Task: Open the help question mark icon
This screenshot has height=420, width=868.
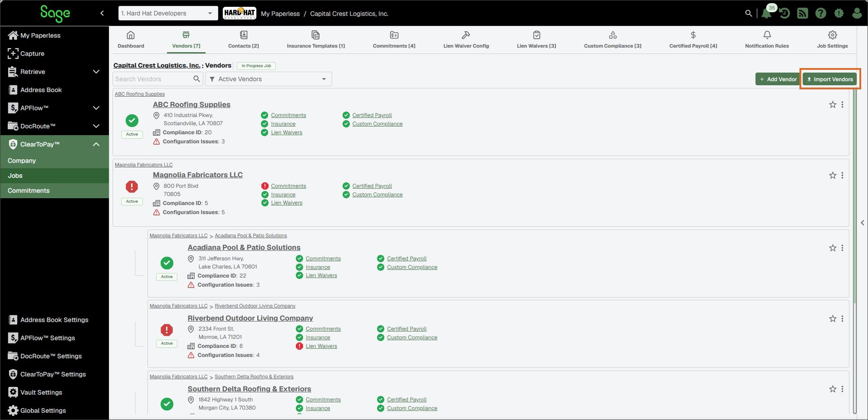Action: pyautogui.click(x=821, y=14)
